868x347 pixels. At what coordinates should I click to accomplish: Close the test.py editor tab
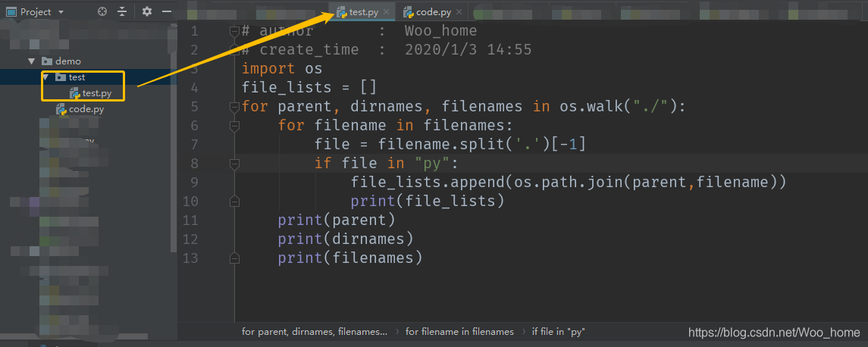click(x=387, y=11)
